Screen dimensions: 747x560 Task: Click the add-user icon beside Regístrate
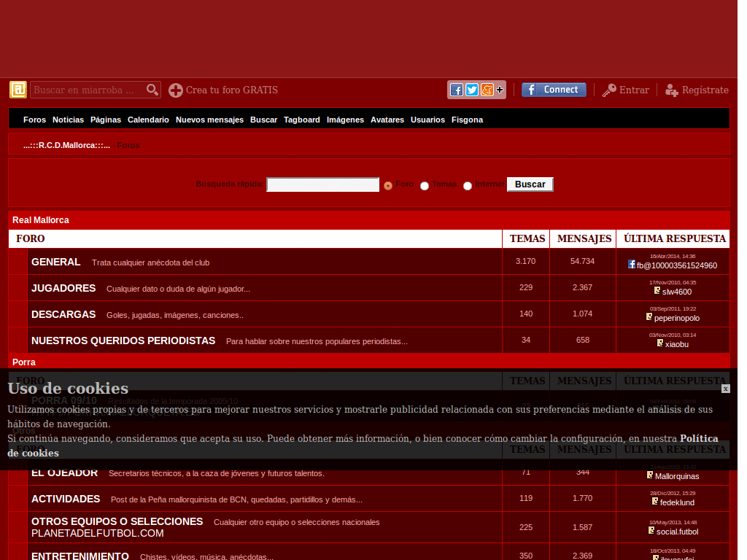coord(672,90)
